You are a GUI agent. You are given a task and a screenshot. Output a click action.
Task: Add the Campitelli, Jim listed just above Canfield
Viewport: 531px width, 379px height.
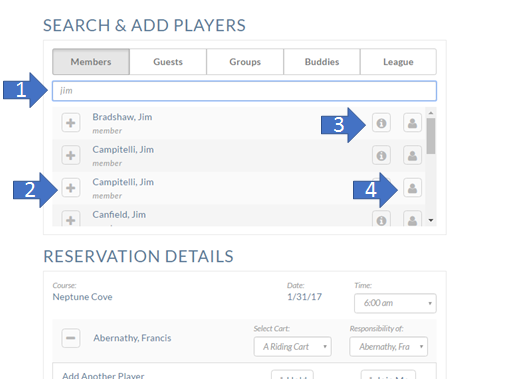pos(71,188)
